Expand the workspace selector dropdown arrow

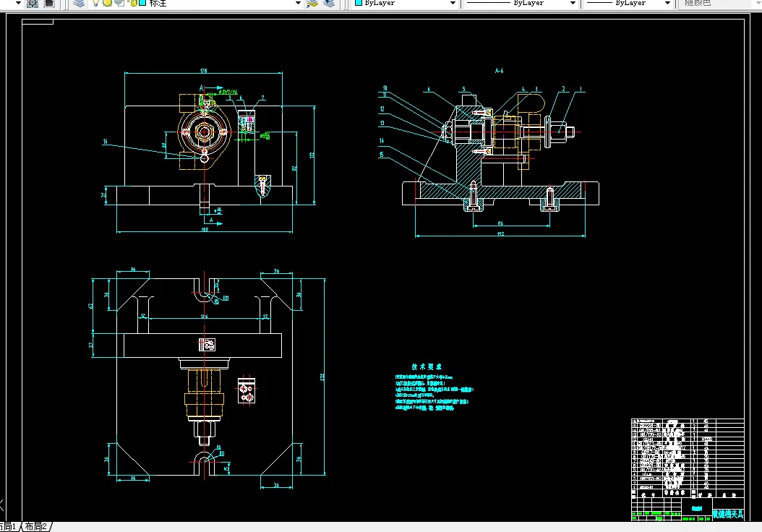(x=18, y=4)
